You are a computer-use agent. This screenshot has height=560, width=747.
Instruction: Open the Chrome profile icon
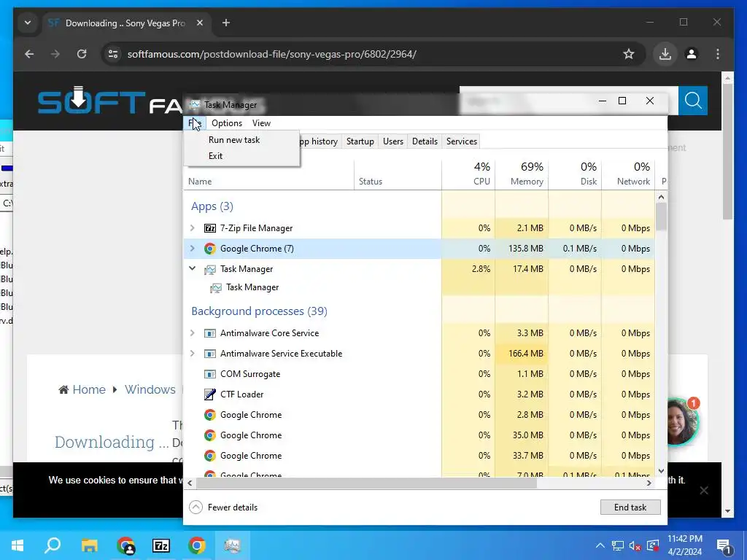click(x=692, y=54)
